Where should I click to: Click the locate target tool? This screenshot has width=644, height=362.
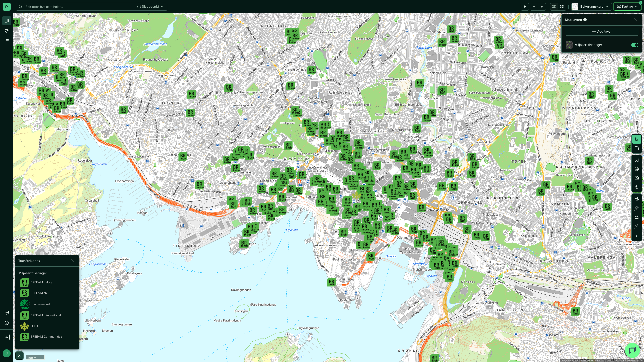pos(636,187)
